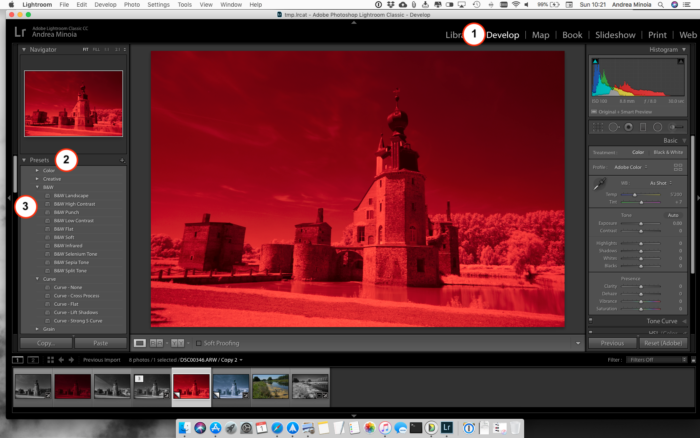Expand the Color presets folder
The image size is (700, 438).
[37, 171]
